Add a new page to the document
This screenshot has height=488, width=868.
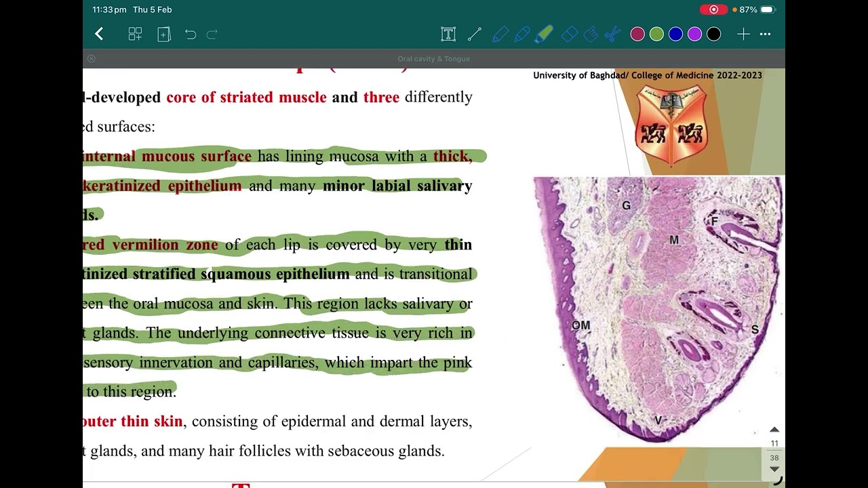[x=164, y=34]
